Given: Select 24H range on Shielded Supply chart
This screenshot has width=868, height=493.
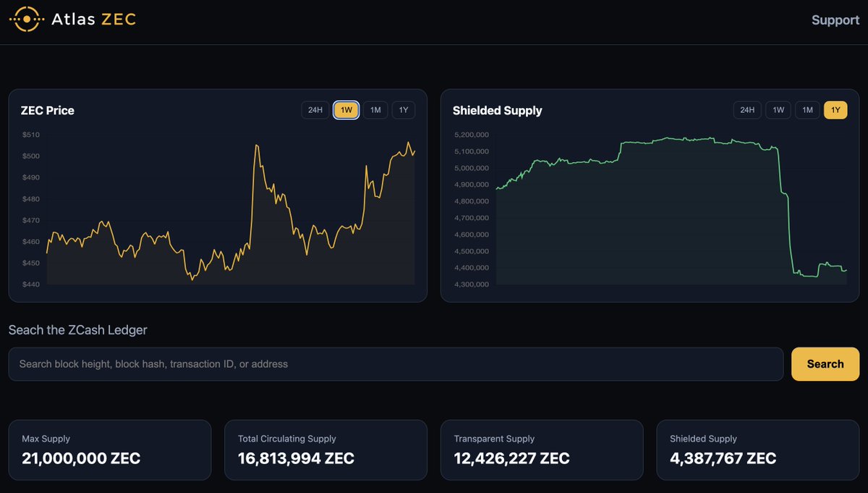Looking at the screenshot, I should point(747,110).
